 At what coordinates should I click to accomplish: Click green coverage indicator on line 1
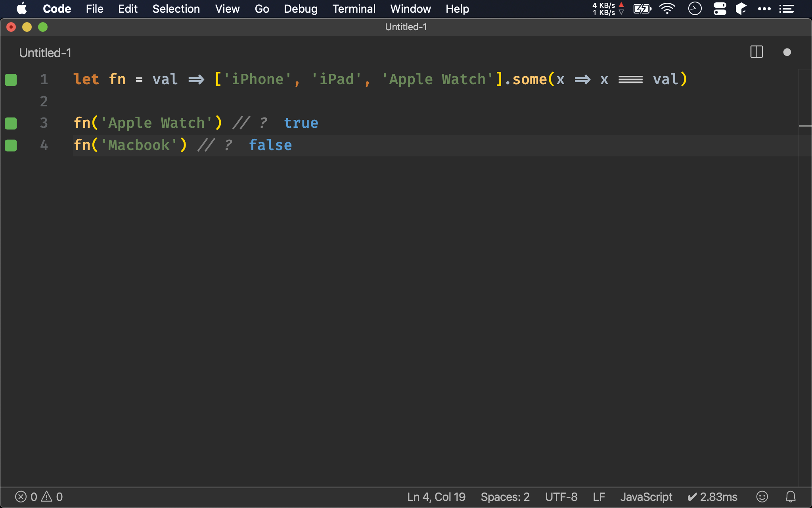point(11,79)
